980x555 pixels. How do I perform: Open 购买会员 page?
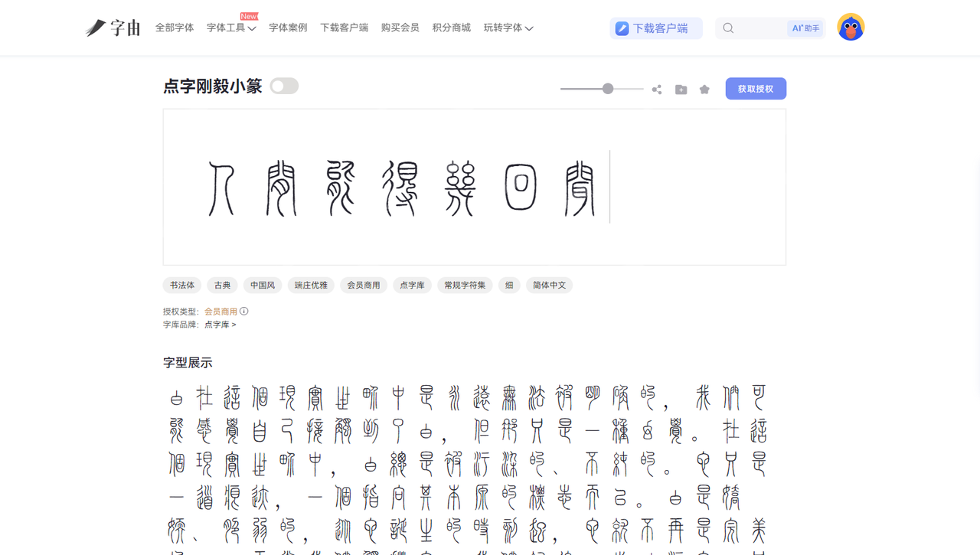coord(400,28)
